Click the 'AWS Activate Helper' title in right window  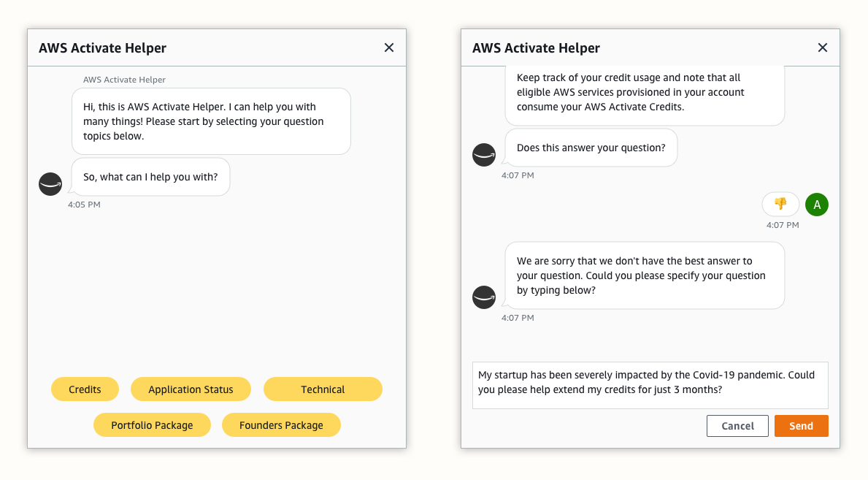point(536,47)
